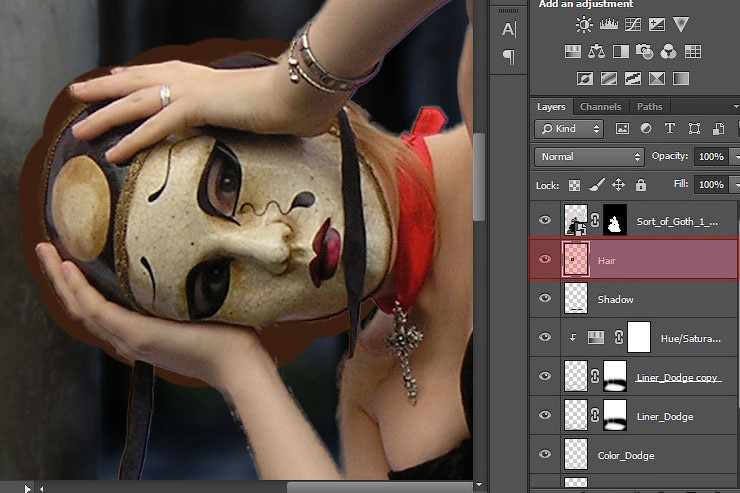Add a Photo Filter adjustment
Screen dimensions: 740x493
(x=645, y=51)
